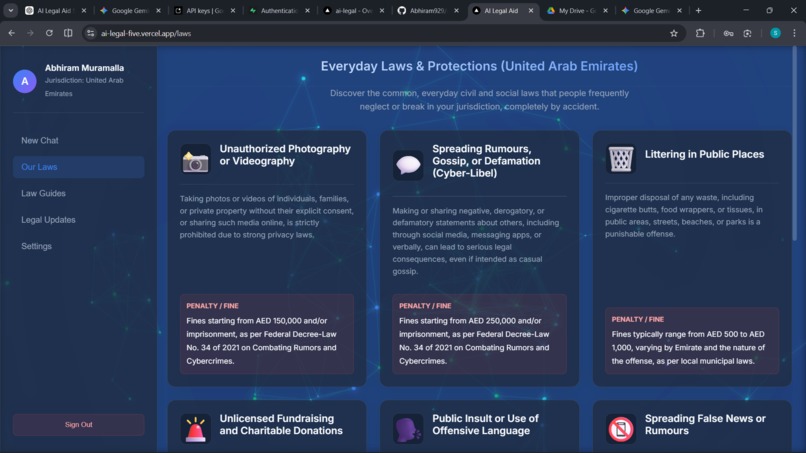Open a new browser tab with plus
The image size is (806, 453).
point(698,10)
